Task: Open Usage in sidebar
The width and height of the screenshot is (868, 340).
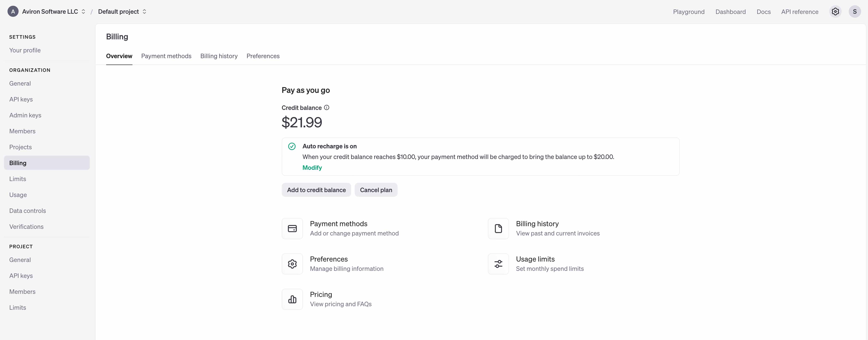Action: tap(47, 195)
